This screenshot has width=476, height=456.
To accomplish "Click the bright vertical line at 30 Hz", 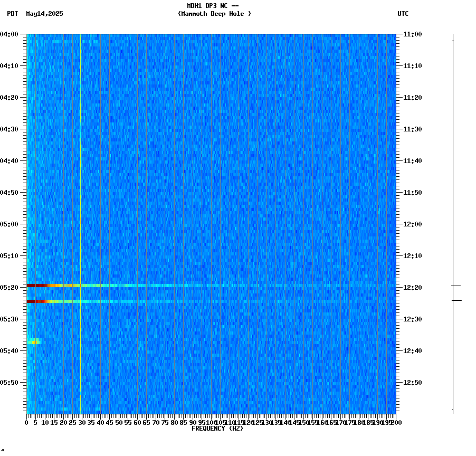I will tap(80, 211).
